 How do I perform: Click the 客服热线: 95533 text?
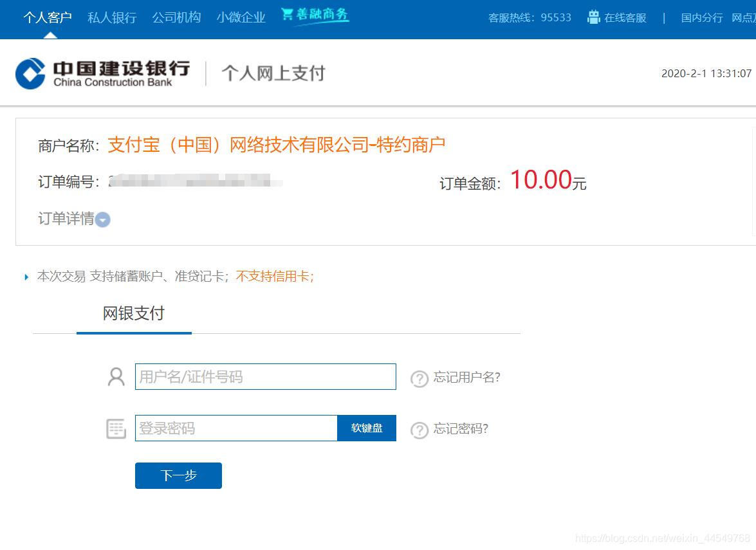(530, 18)
